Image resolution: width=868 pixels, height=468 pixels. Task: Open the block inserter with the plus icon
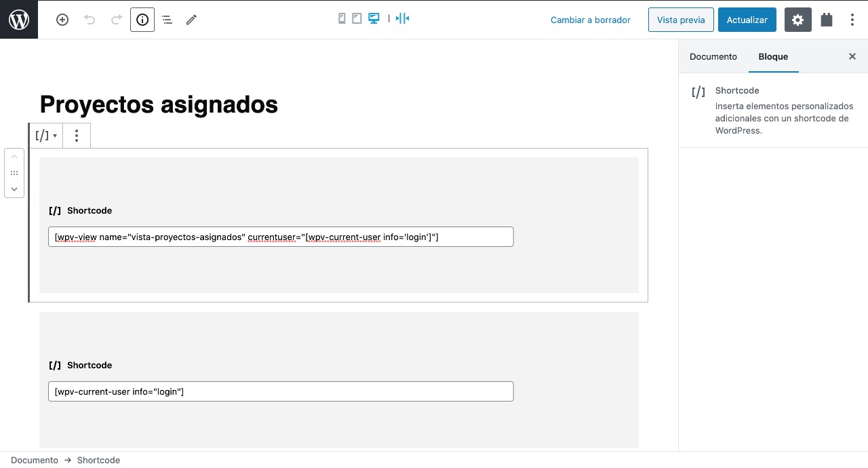62,20
